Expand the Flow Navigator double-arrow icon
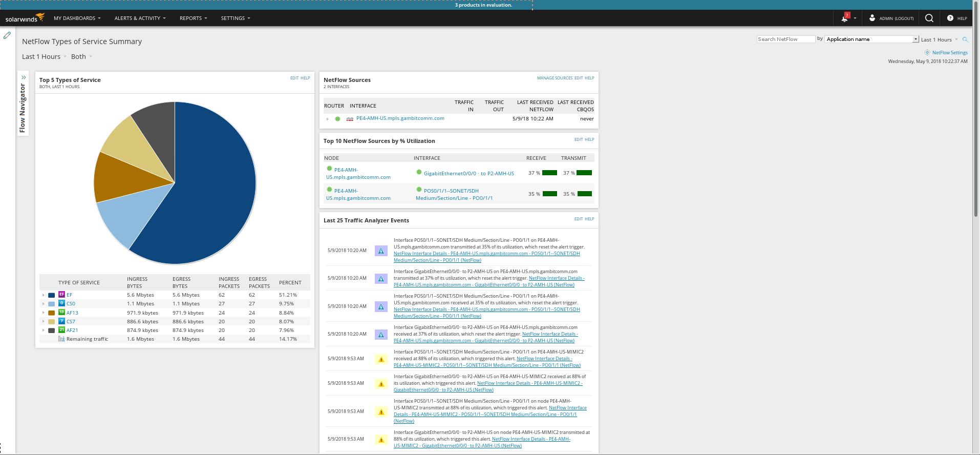The width and height of the screenshot is (980, 455). click(x=24, y=77)
